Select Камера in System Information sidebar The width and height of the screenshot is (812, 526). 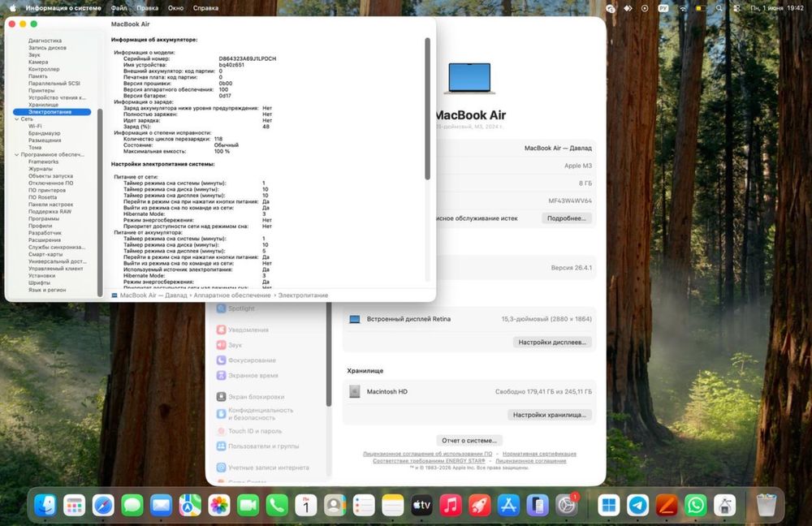38,63
